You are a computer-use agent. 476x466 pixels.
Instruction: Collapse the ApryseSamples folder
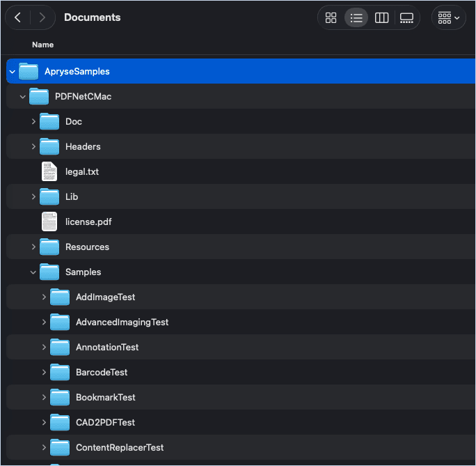point(12,72)
